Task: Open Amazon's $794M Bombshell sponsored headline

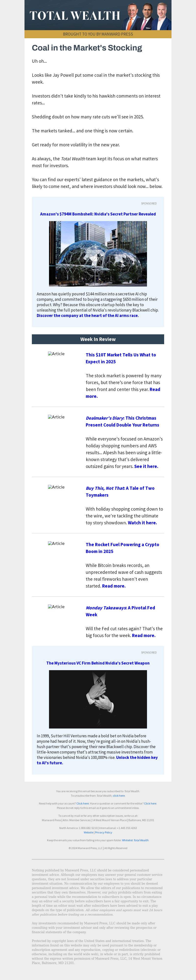Action: pos(98,214)
